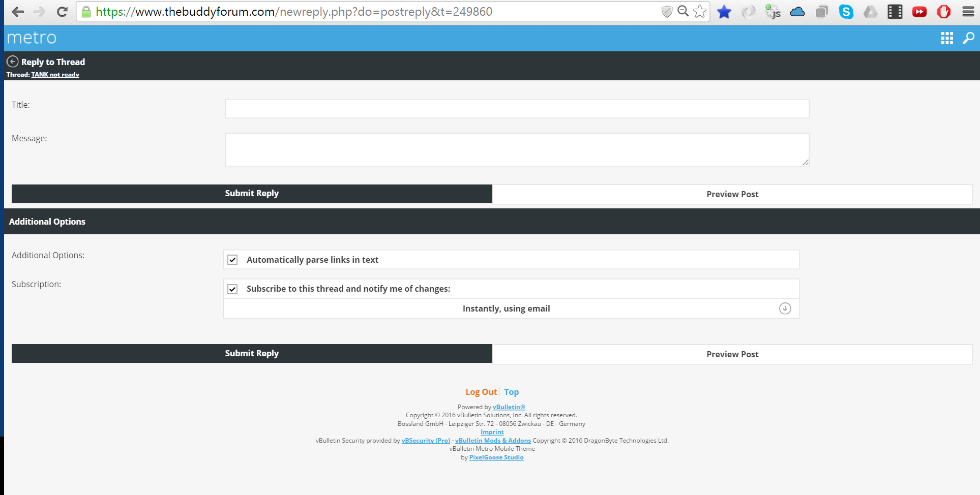Click the metro logo

pos(32,38)
